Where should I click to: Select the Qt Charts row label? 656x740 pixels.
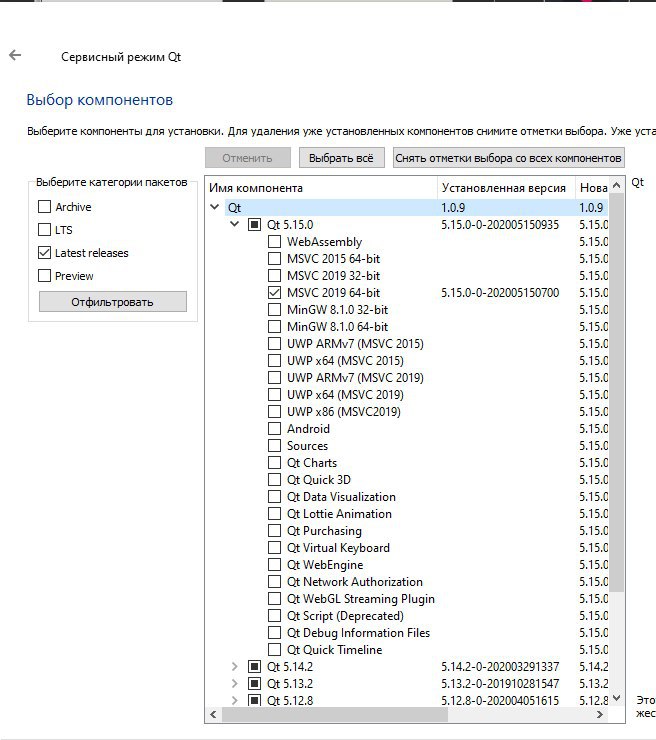point(312,462)
